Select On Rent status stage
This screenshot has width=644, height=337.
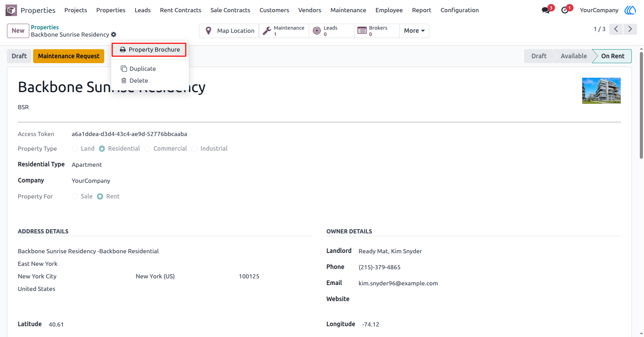click(613, 56)
